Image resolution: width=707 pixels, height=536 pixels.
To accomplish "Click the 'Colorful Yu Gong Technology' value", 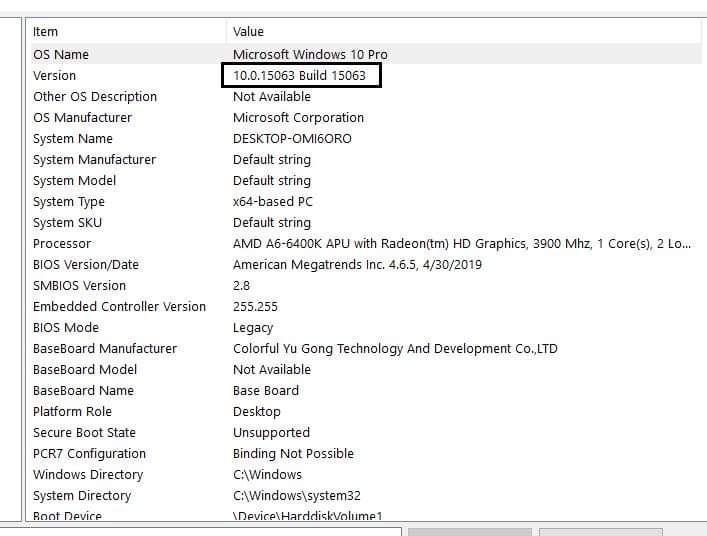I will click(x=395, y=349).
